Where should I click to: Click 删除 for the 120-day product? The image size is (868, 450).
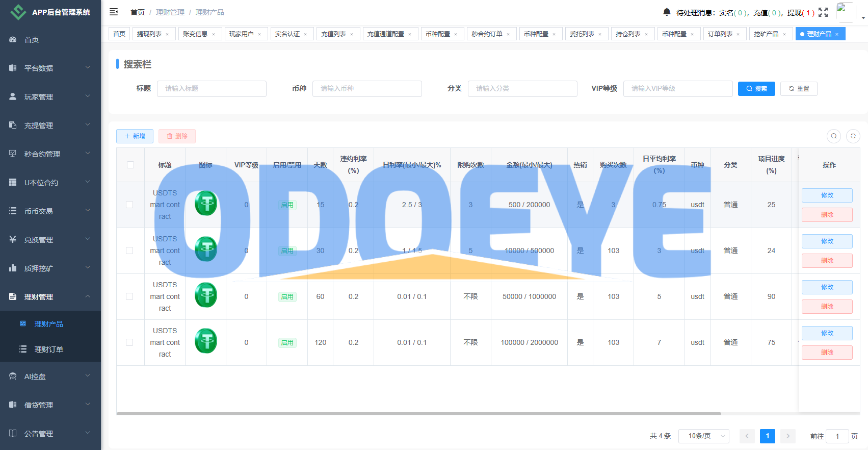(x=827, y=353)
